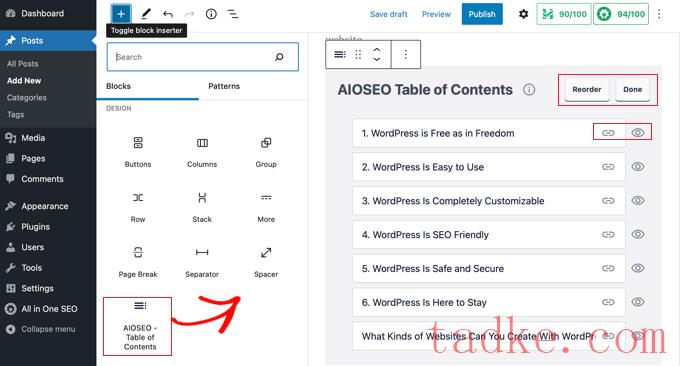Open the editor Options three-dot menu
Image resolution: width=680 pixels, height=366 pixels.
click(x=659, y=14)
